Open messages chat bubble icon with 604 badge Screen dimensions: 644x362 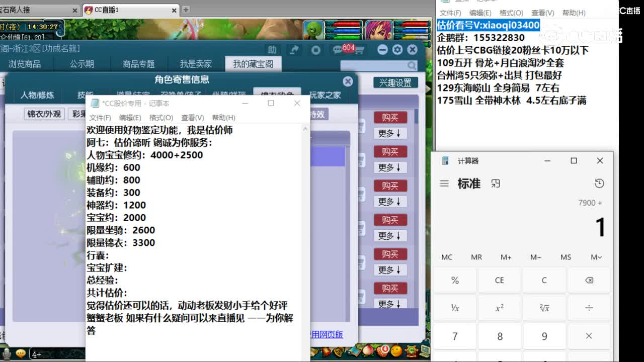pos(338,49)
